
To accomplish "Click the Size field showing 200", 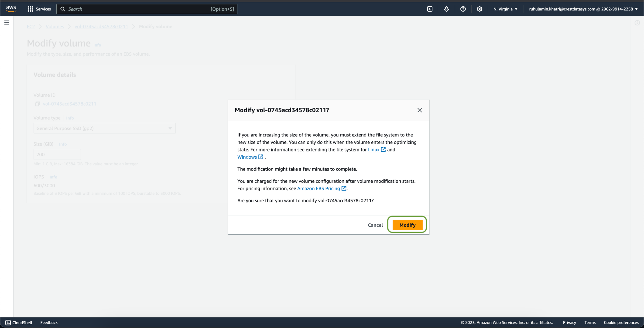I will (x=57, y=155).
